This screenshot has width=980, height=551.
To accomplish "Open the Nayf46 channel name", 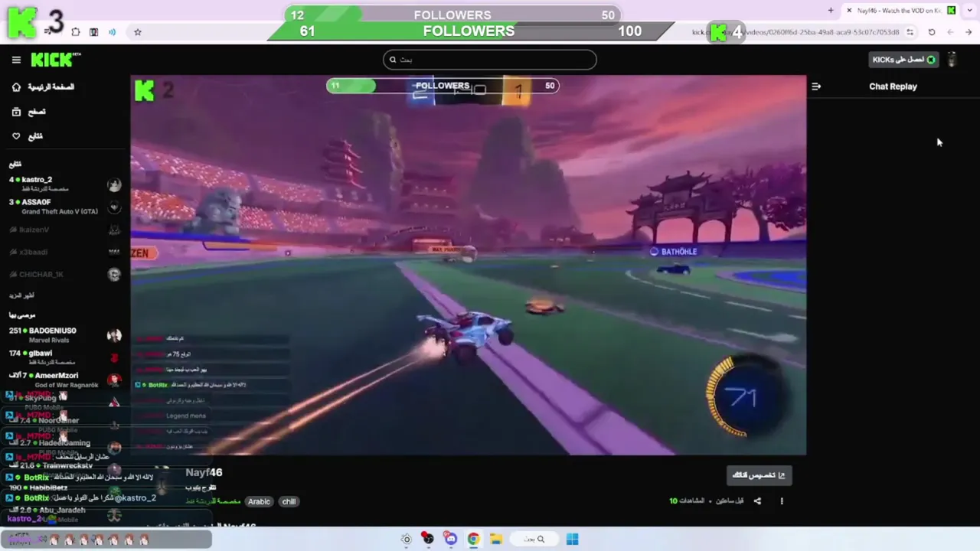I will point(204,472).
